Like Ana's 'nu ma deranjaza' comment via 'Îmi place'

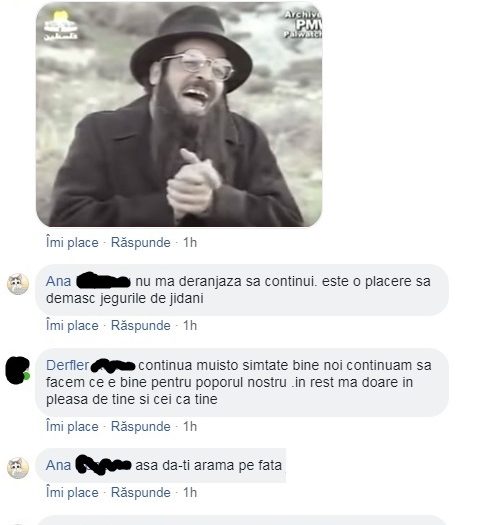(72, 325)
